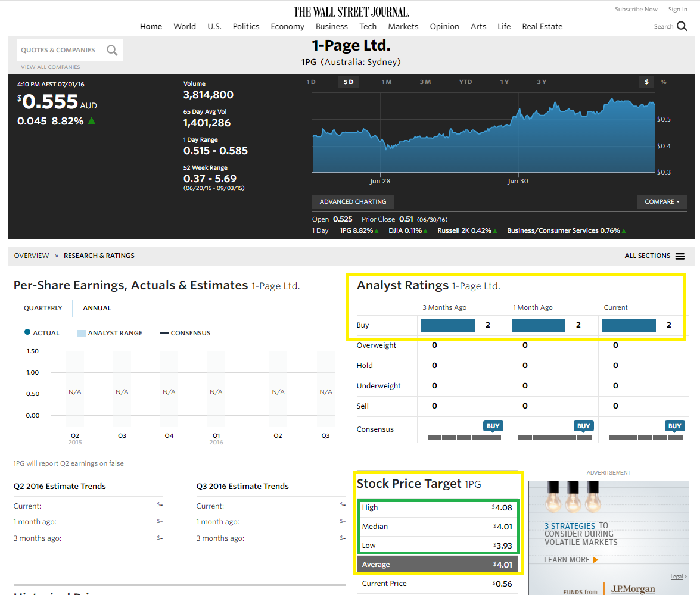Click the Sign In link
The image size is (700, 595).
pos(678,10)
